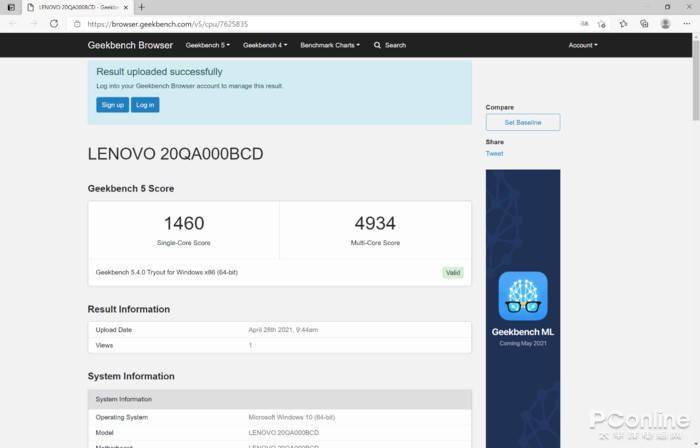
Task: Click the page vertical scrollbar
Action: coord(696,80)
